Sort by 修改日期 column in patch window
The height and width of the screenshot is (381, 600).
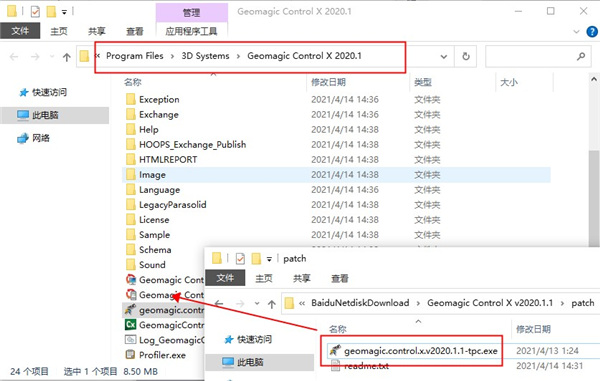[533, 329]
